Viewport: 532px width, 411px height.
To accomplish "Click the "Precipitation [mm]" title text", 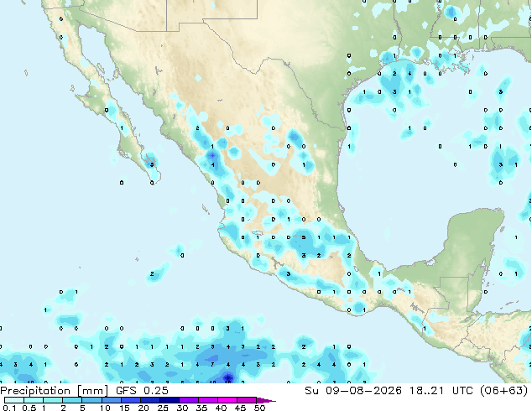I will pyautogui.click(x=55, y=391).
